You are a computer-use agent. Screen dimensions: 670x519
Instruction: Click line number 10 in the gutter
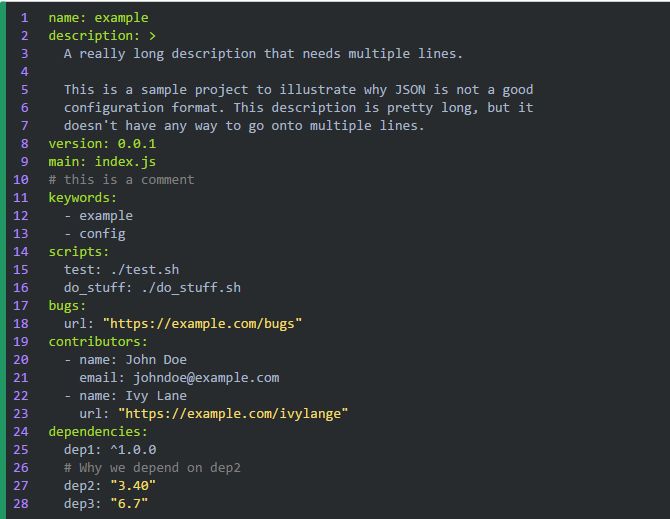[21, 179]
